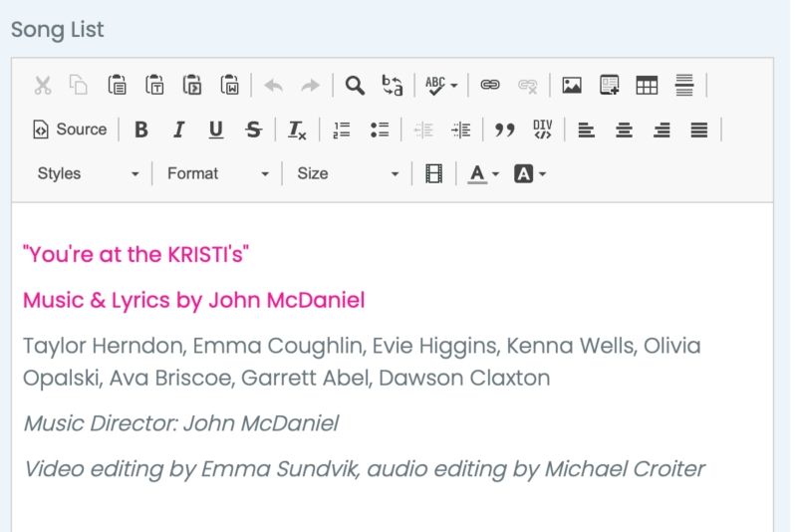Insert a table using the Table icon

(647, 86)
